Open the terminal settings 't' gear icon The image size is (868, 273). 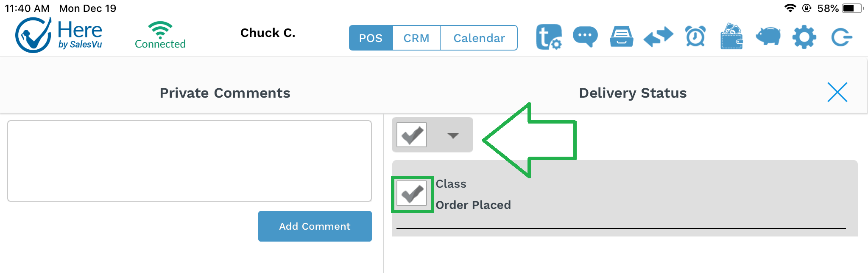[549, 37]
